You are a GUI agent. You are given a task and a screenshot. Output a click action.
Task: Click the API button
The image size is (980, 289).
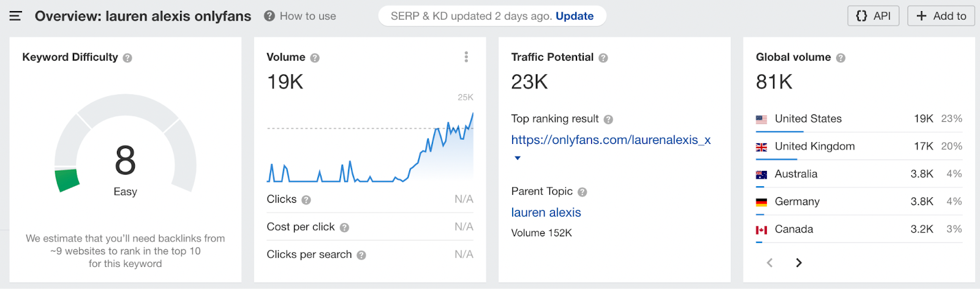coord(873,16)
